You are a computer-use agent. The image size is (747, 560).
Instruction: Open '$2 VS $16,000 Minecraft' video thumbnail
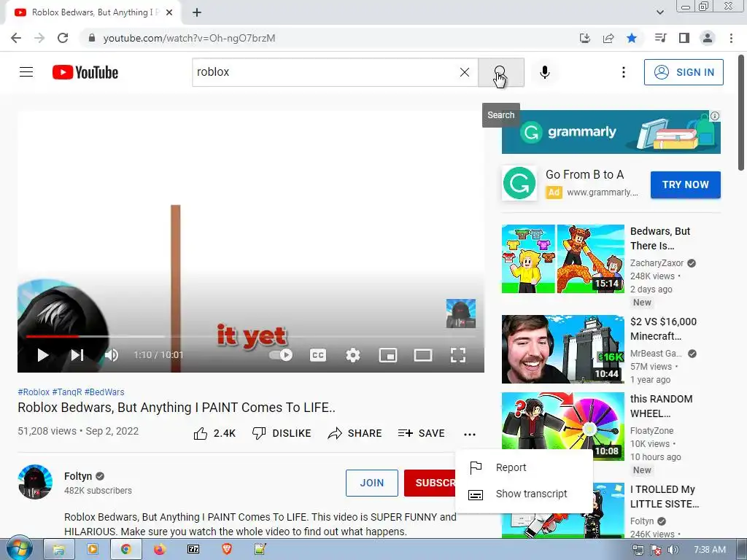[x=562, y=349]
